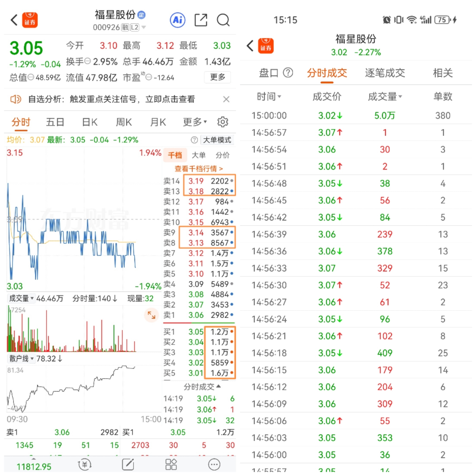This screenshot has width=476, height=476.
Task: Tap the vibrate mode icon in status bar
Action: pos(398,20)
